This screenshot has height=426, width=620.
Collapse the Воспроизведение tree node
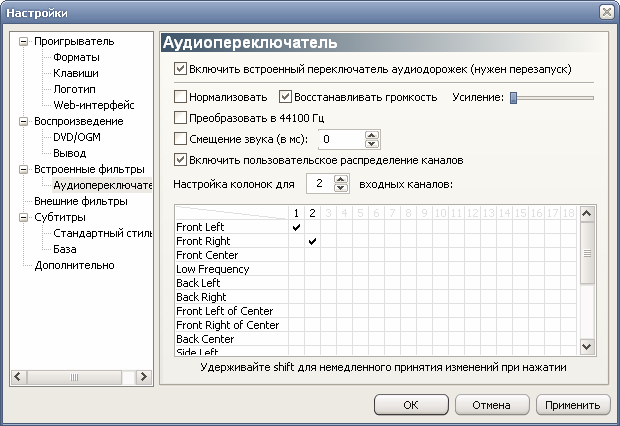tap(24, 121)
